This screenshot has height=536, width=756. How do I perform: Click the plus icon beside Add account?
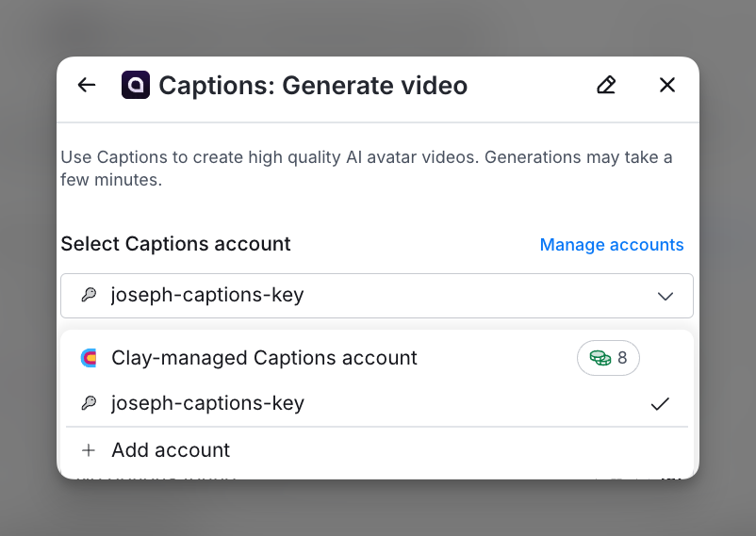[x=89, y=450]
